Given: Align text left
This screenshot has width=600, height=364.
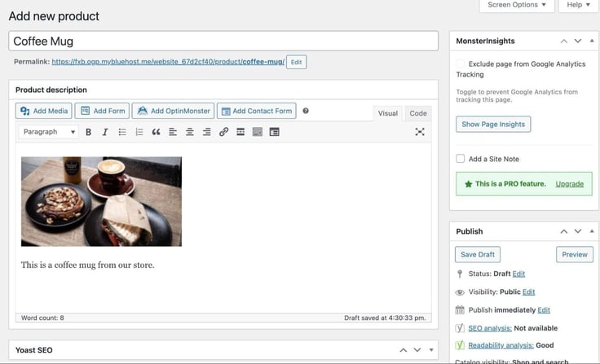Looking at the screenshot, I should [173, 132].
